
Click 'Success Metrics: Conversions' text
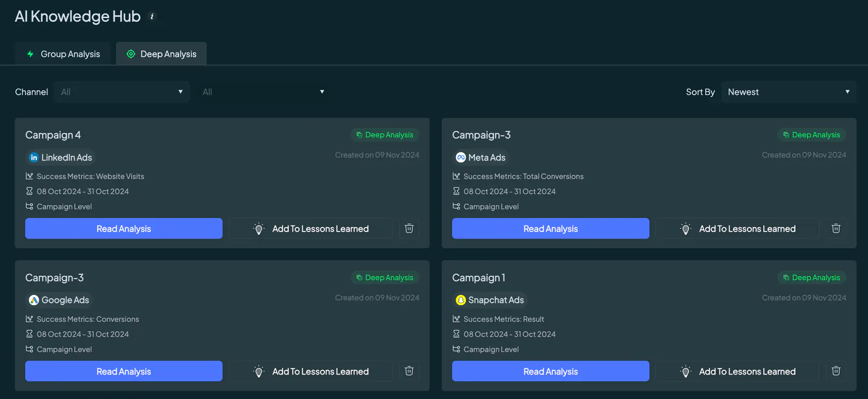[88, 319]
